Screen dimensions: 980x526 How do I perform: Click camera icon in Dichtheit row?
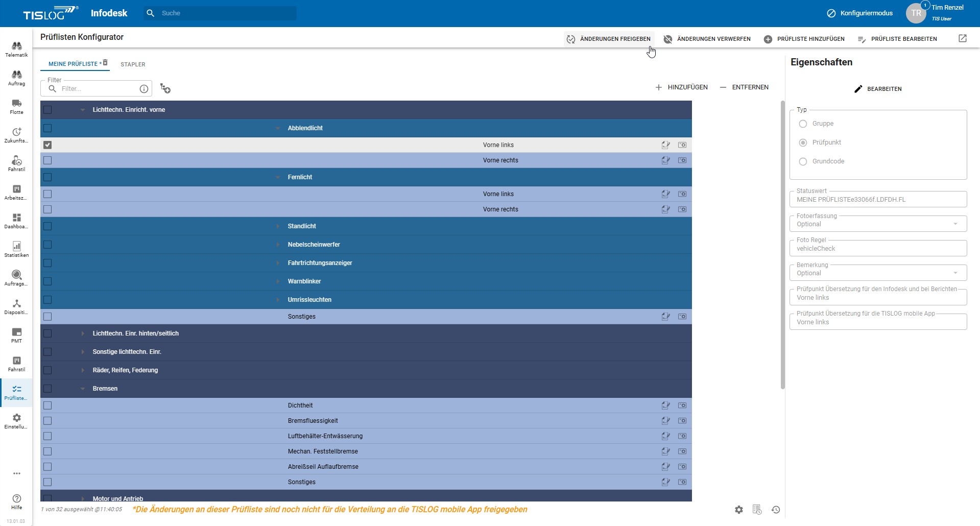(682, 405)
